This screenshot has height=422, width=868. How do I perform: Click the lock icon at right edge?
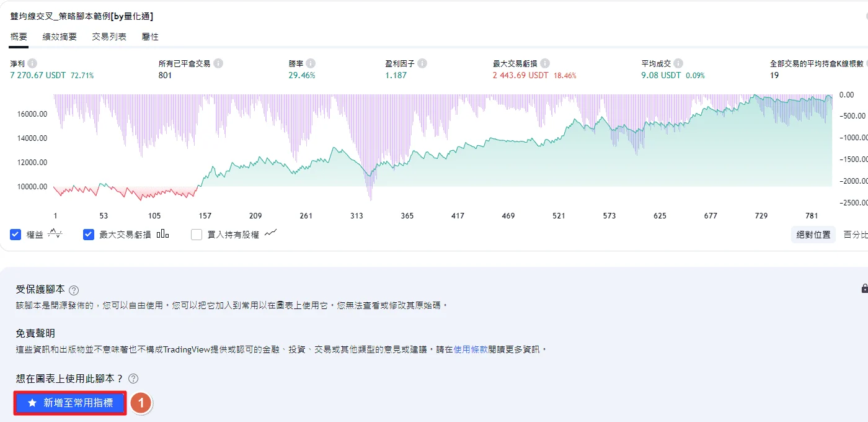point(864,289)
